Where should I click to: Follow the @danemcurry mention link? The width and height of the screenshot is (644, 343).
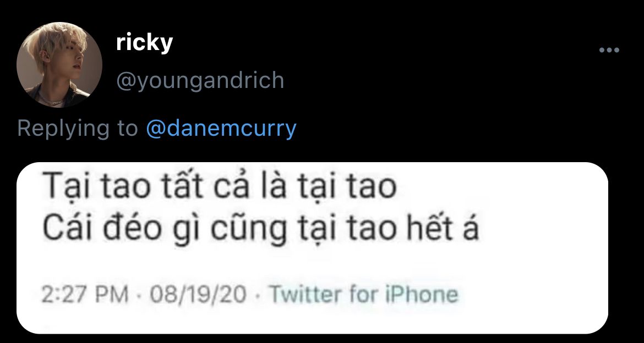point(221,129)
